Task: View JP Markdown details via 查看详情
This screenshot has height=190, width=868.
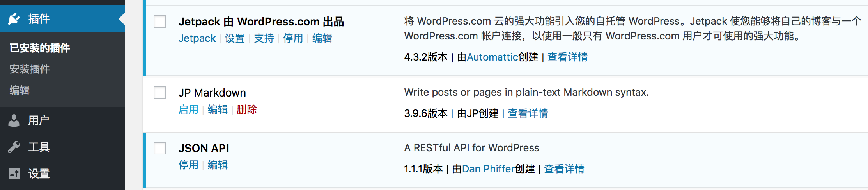Action: (528, 113)
